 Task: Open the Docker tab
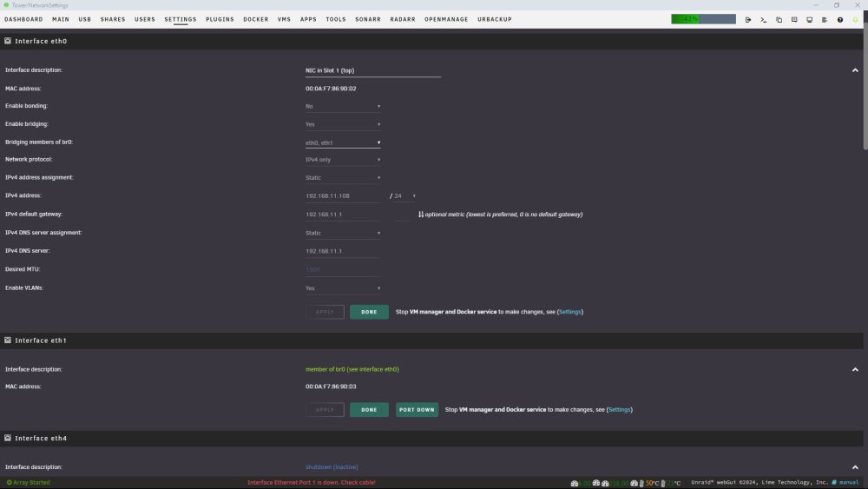coord(256,19)
